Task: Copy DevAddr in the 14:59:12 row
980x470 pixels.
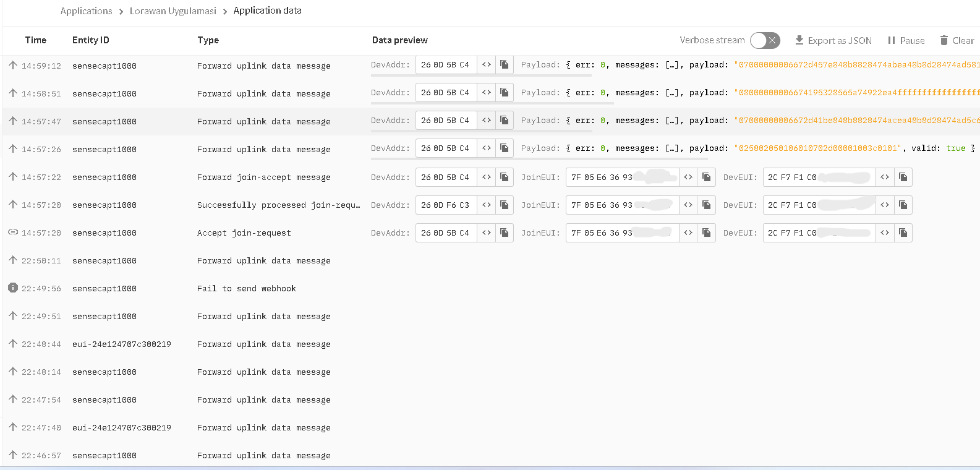Action: click(x=505, y=65)
